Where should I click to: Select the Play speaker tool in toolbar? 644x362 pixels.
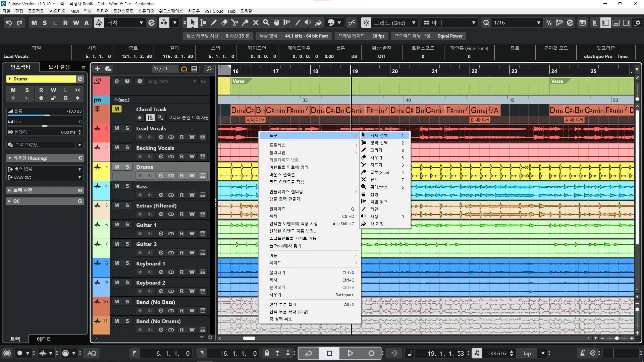pyautogui.click(x=308, y=23)
